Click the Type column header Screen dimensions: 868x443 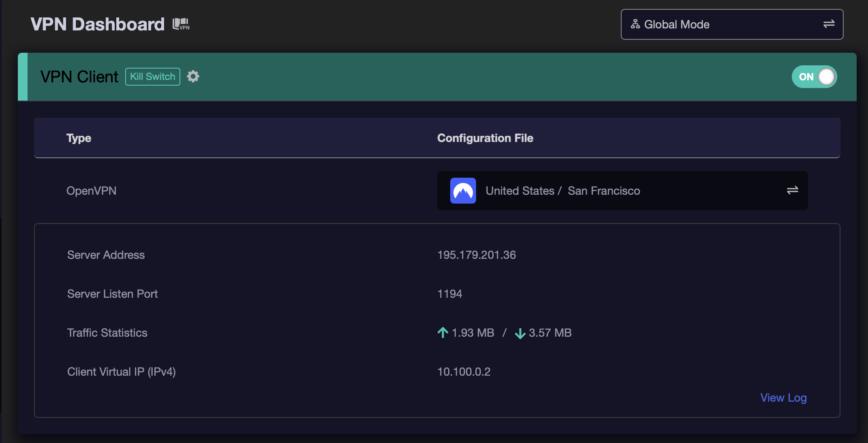coord(79,138)
